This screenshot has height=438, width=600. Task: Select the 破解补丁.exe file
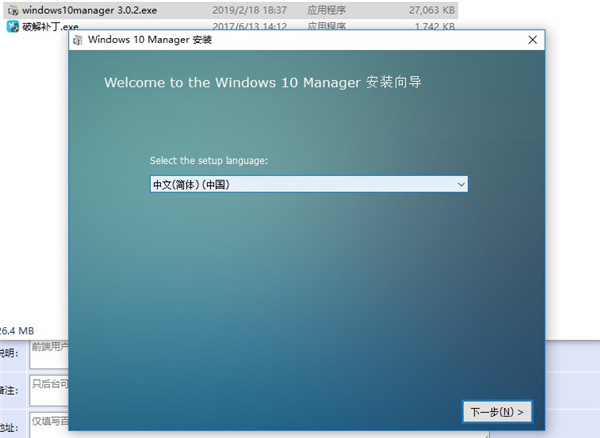tap(50, 27)
